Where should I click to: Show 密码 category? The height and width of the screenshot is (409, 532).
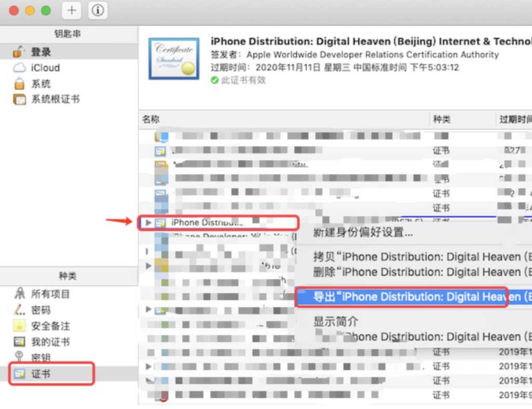click(x=69, y=310)
